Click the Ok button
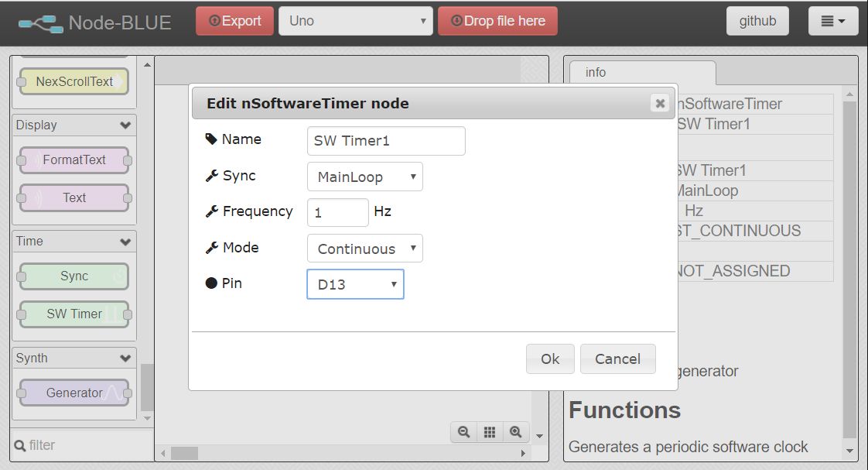868x470 pixels. point(550,359)
